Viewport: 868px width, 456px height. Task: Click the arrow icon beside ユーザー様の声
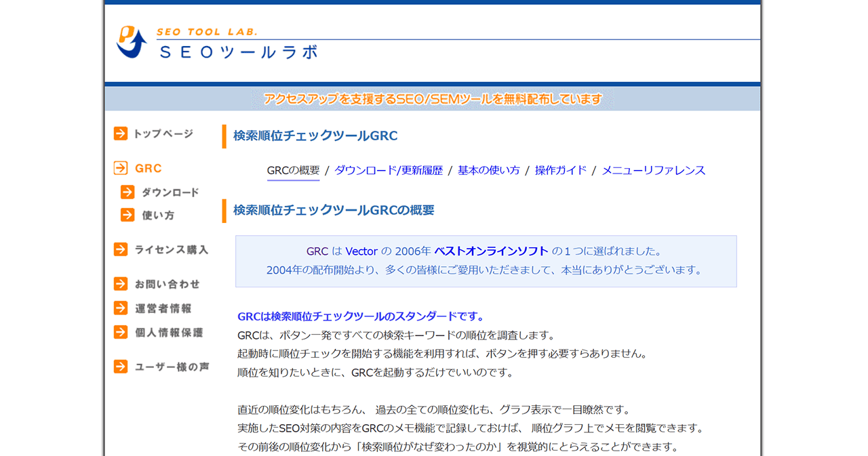point(121,367)
